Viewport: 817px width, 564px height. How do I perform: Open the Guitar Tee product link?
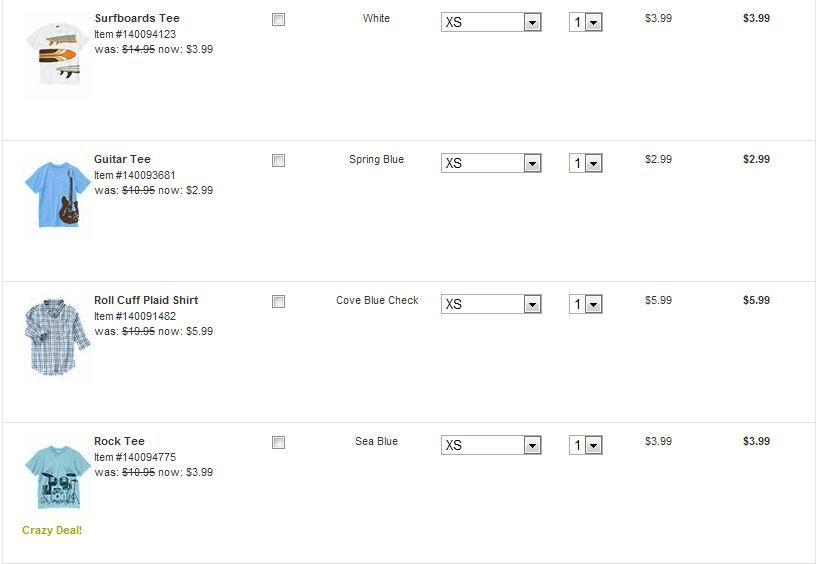tap(122, 159)
